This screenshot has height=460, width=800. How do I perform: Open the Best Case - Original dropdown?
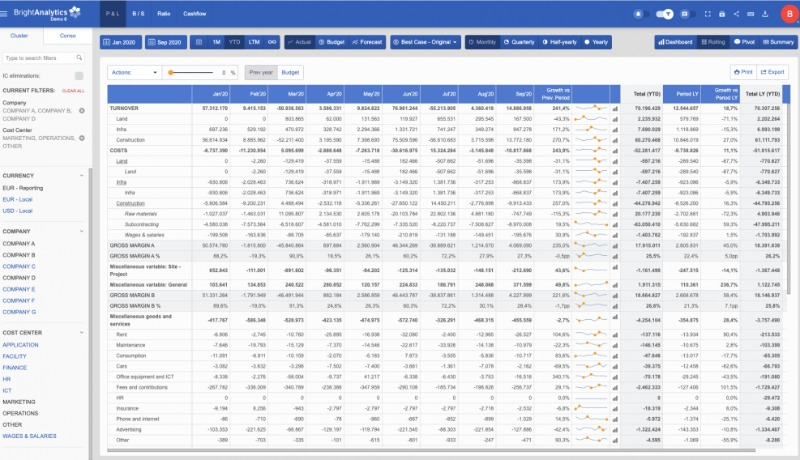coord(426,42)
